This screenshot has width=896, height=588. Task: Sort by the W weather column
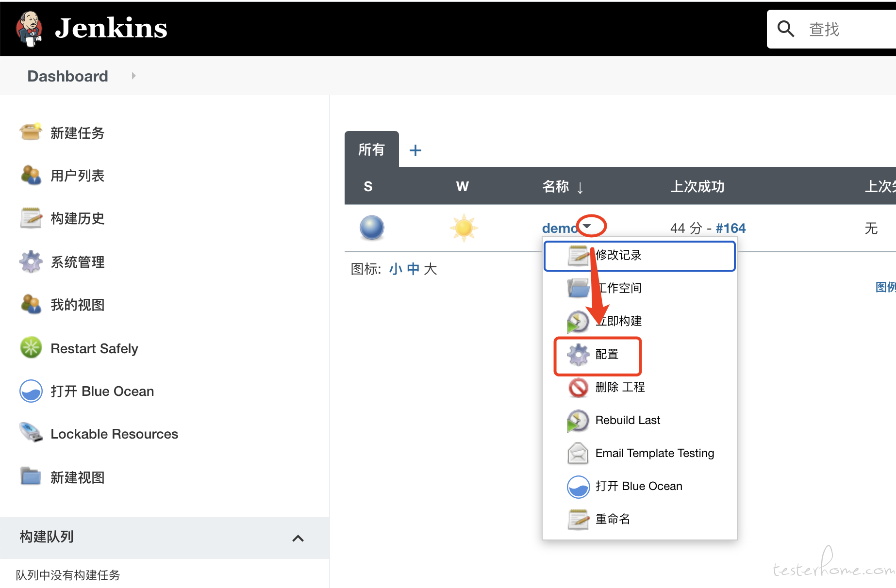pyautogui.click(x=462, y=186)
